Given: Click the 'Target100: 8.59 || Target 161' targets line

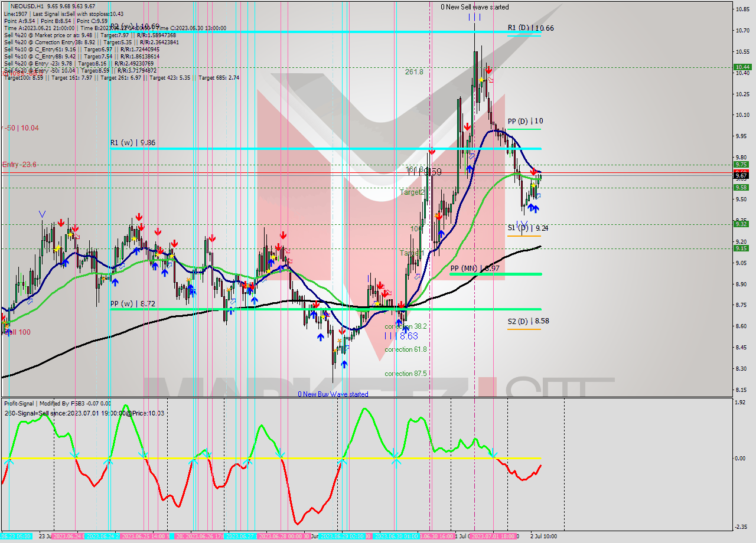Looking at the screenshot, I should coord(121,78).
